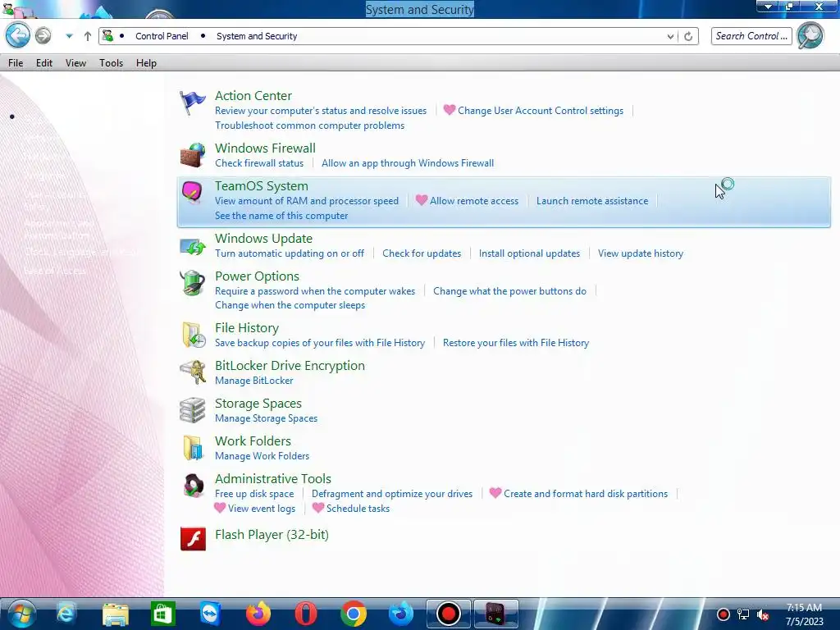Click See the name of this computer
The image size is (840, 630).
(281, 216)
